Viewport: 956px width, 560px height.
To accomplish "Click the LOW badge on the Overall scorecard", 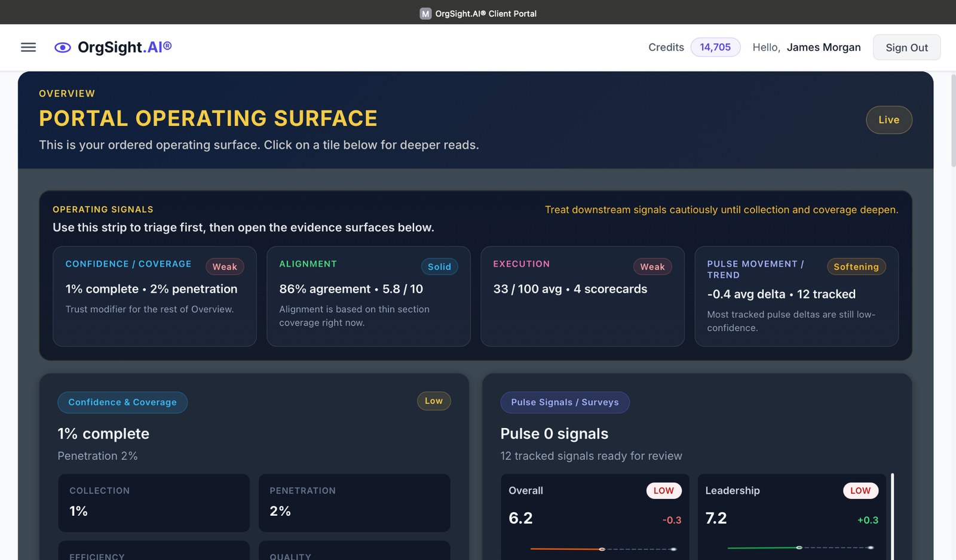I will click(664, 490).
